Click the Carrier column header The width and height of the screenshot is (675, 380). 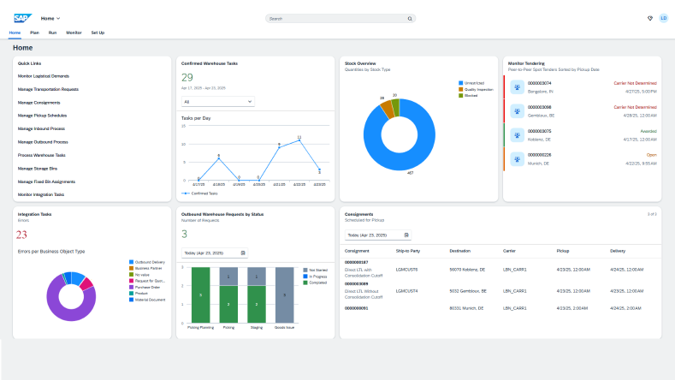(509, 251)
